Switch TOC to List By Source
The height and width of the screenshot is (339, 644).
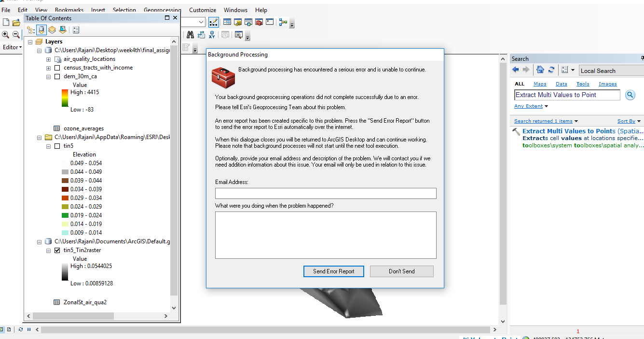[x=41, y=30]
